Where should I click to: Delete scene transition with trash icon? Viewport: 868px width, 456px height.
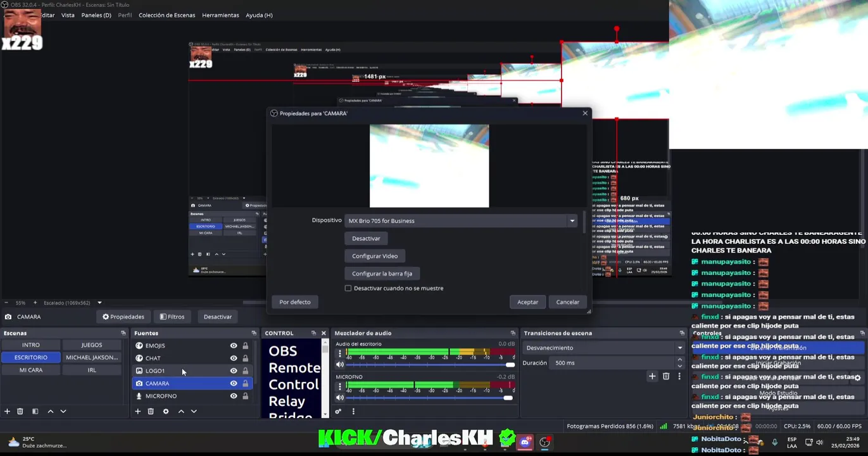tap(666, 376)
